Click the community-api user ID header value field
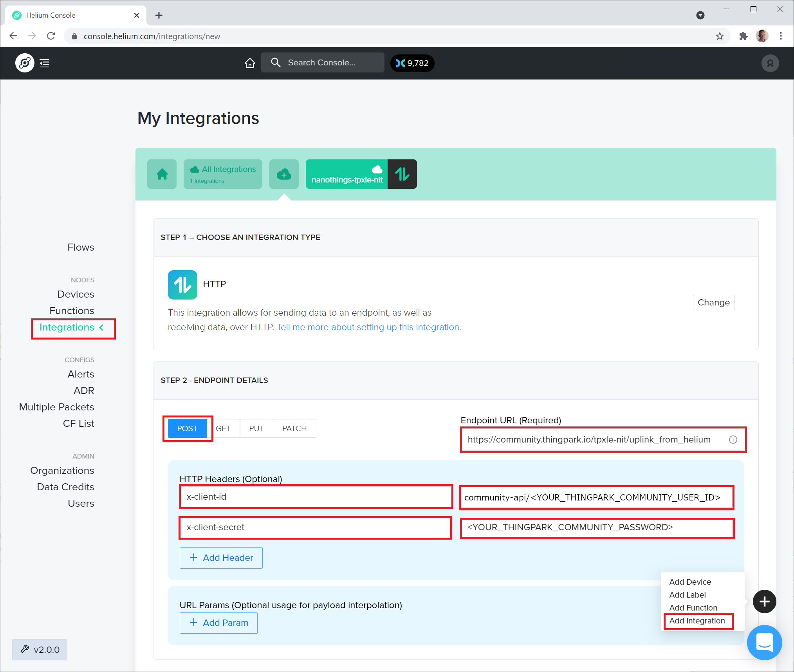This screenshot has width=794, height=672. point(596,498)
